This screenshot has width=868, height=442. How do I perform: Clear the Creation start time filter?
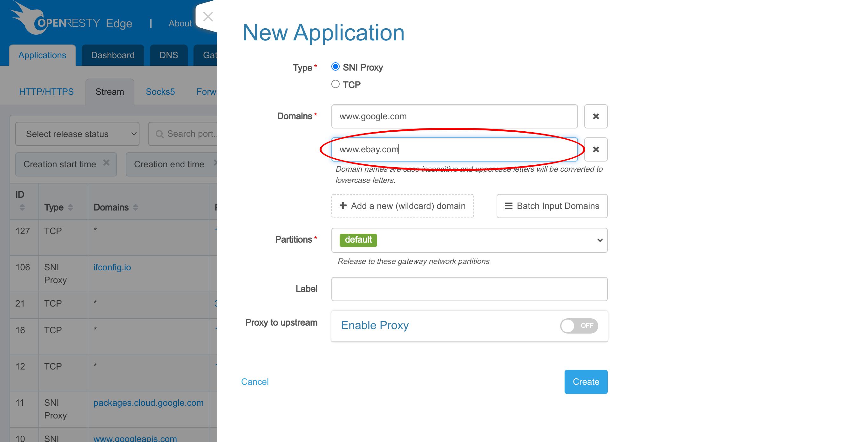pyautogui.click(x=106, y=162)
